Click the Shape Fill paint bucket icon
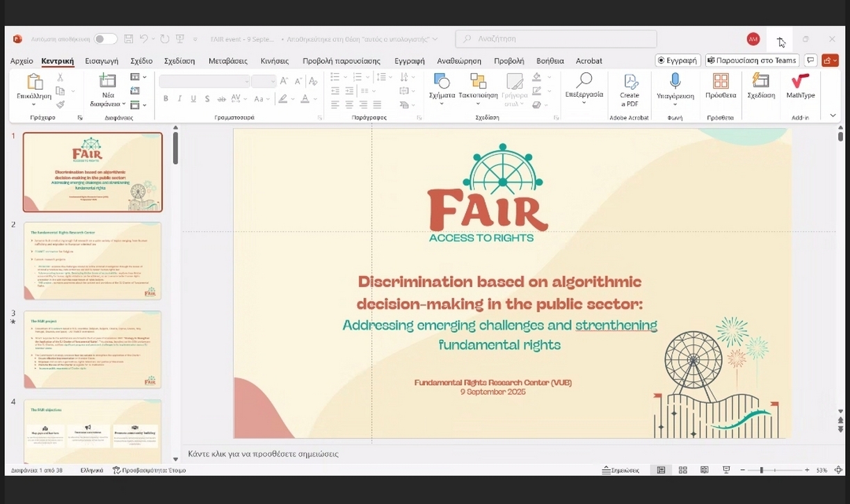The image size is (850, 504). [x=536, y=77]
